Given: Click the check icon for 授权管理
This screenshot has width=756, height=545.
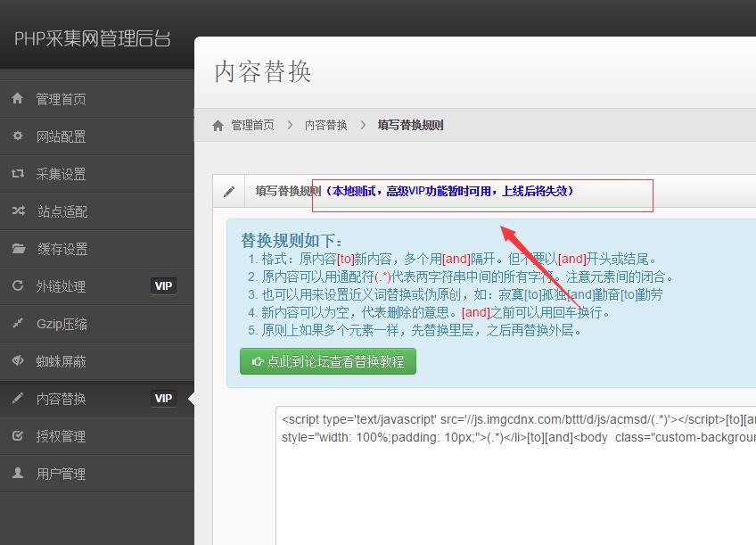Looking at the screenshot, I should point(17,435).
